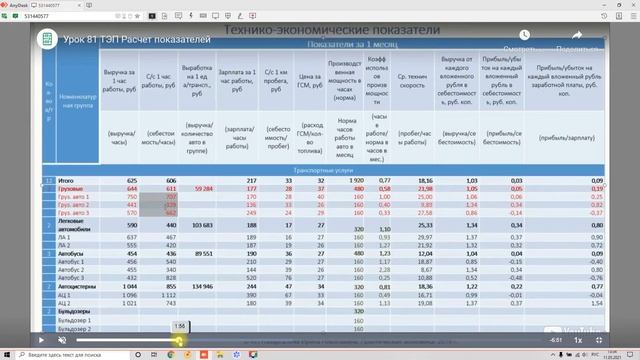The height and width of the screenshot is (360, 640).
Task: Click the Ср. технич скорость column header
Action: [412, 81]
